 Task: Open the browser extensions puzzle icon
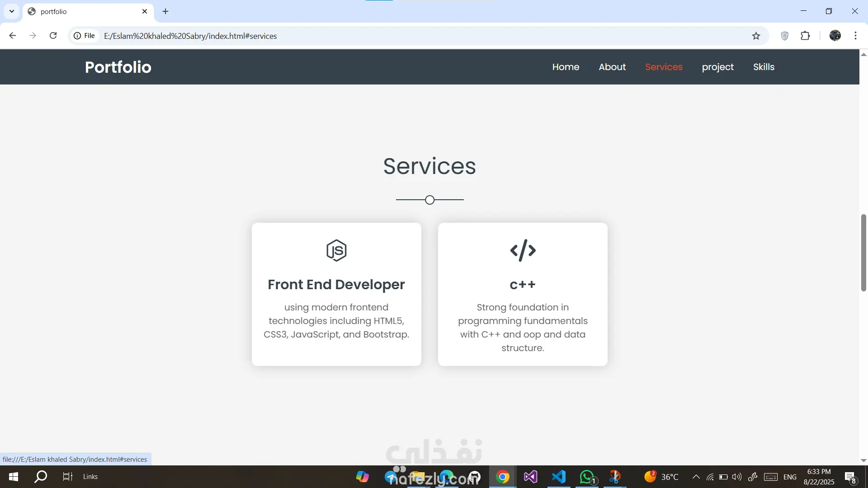pos(805,36)
